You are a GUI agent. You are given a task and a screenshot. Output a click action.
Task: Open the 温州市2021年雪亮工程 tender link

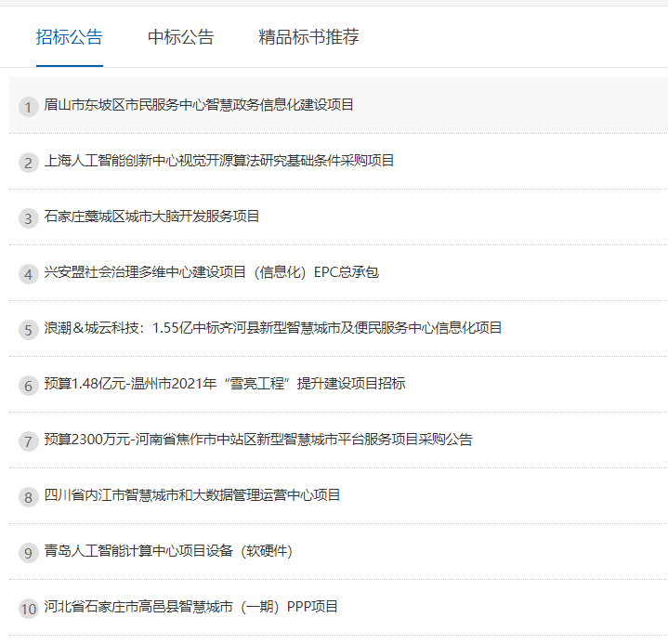tap(225, 384)
